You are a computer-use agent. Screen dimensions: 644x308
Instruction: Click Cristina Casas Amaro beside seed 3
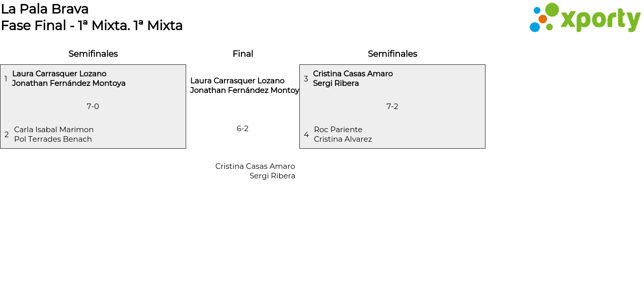(353, 74)
